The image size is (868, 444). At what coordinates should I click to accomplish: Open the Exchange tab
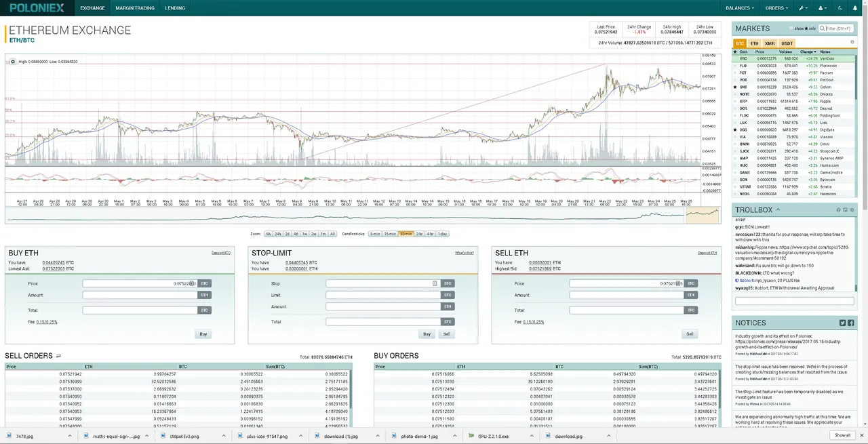coord(92,8)
